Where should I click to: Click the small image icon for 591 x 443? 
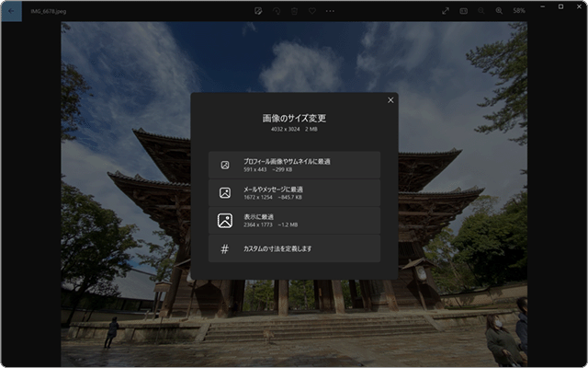tap(225, 165)
